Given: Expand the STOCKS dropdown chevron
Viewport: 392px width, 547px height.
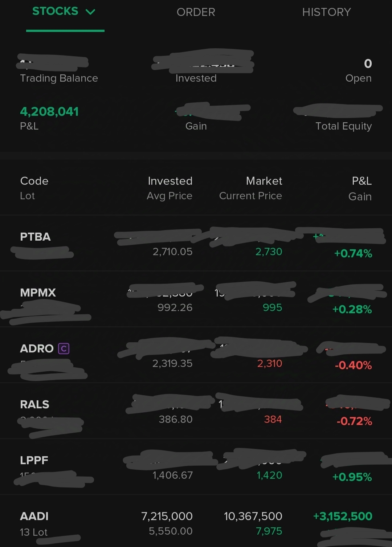Looking at the screenshot, I should tap(90, 12).
